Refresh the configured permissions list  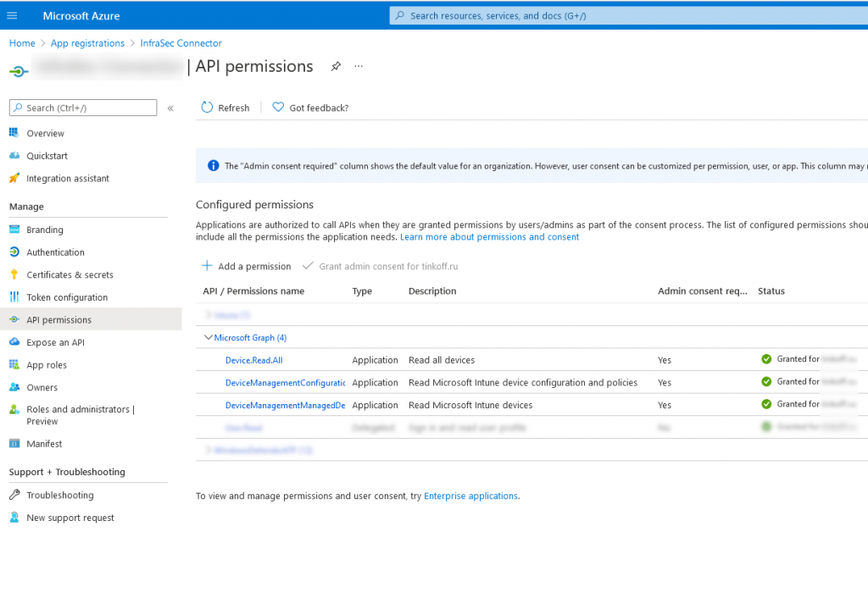pos(225,108)
